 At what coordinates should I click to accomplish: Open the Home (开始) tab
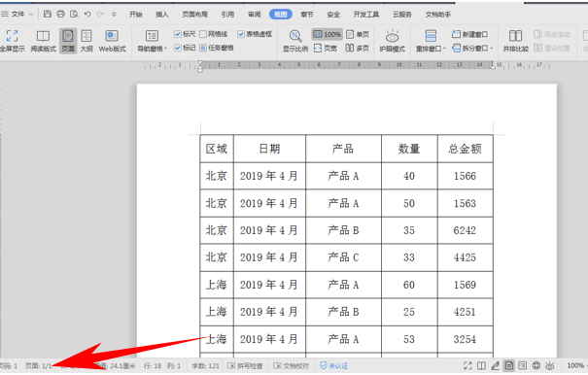[x=136, y=15]
